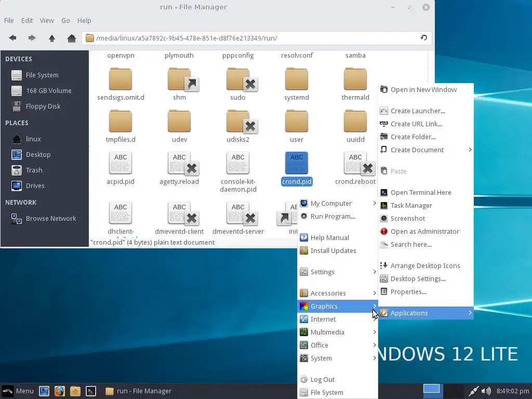The width and height of the screenshot is (532, 399).
Task: Open the taskbar Menu button
Action: click(18, 391)
